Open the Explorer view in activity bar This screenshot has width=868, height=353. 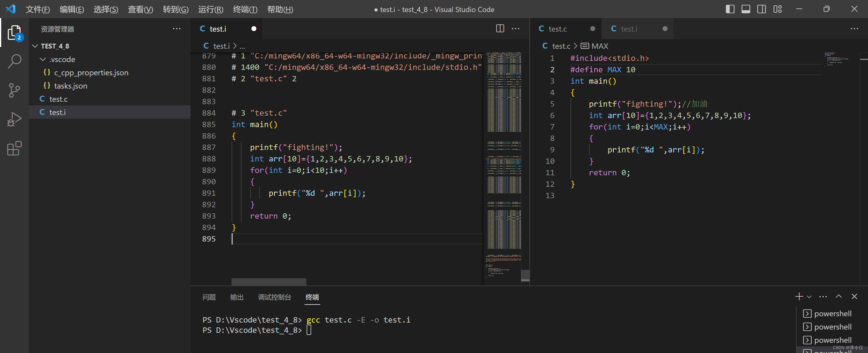click(x=14, y=33)
